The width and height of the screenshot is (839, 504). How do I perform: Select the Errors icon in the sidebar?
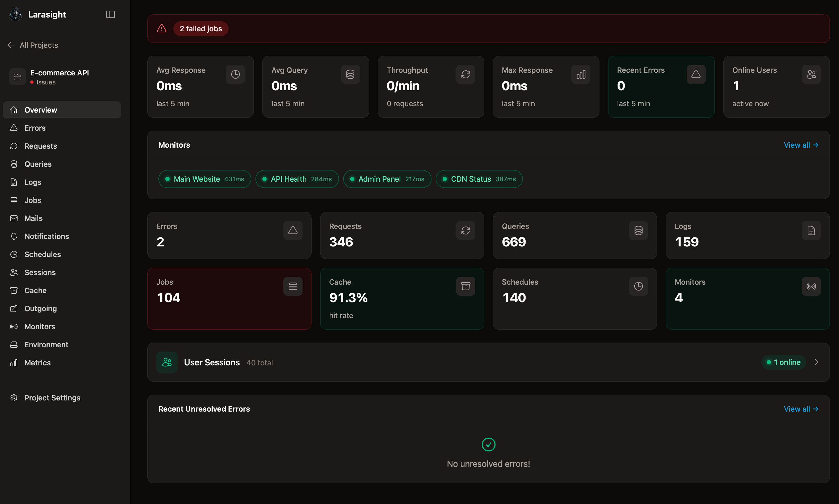(14, 128)
